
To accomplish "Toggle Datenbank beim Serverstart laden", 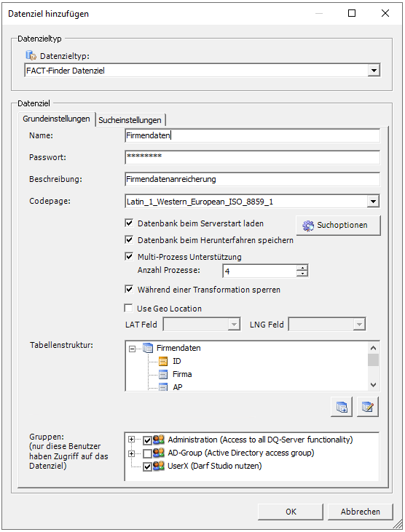I will [129, 223].
